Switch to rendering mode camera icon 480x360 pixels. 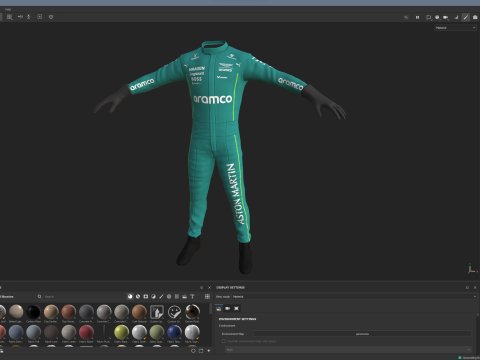[x=475, y=17]
